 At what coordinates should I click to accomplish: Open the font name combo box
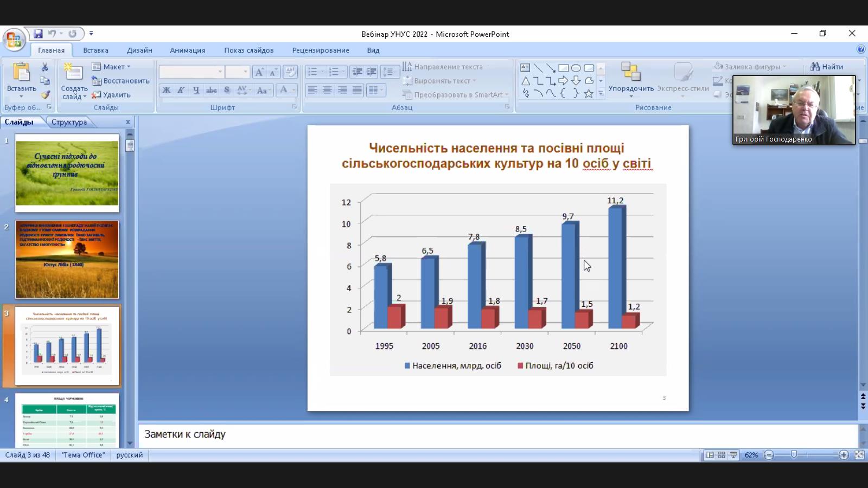(192, 72)
